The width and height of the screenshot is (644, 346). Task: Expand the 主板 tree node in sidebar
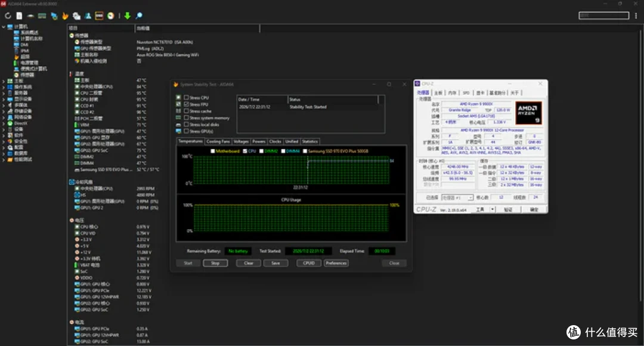pos(4,81)
